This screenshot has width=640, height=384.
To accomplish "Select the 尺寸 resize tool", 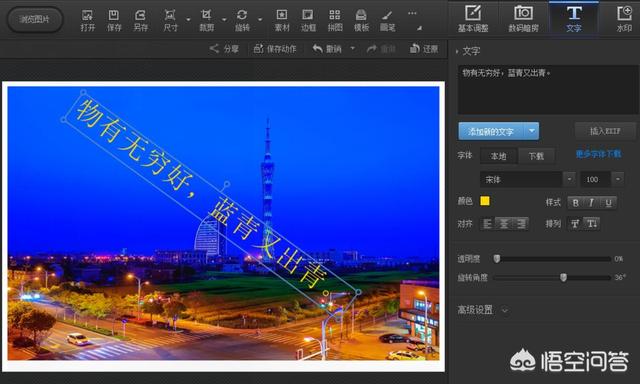I will pyautogui.click(x=171, y=20).
